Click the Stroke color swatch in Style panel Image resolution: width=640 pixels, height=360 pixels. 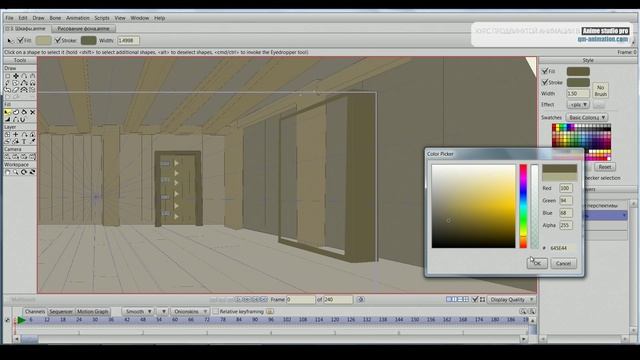pos(578,82)
